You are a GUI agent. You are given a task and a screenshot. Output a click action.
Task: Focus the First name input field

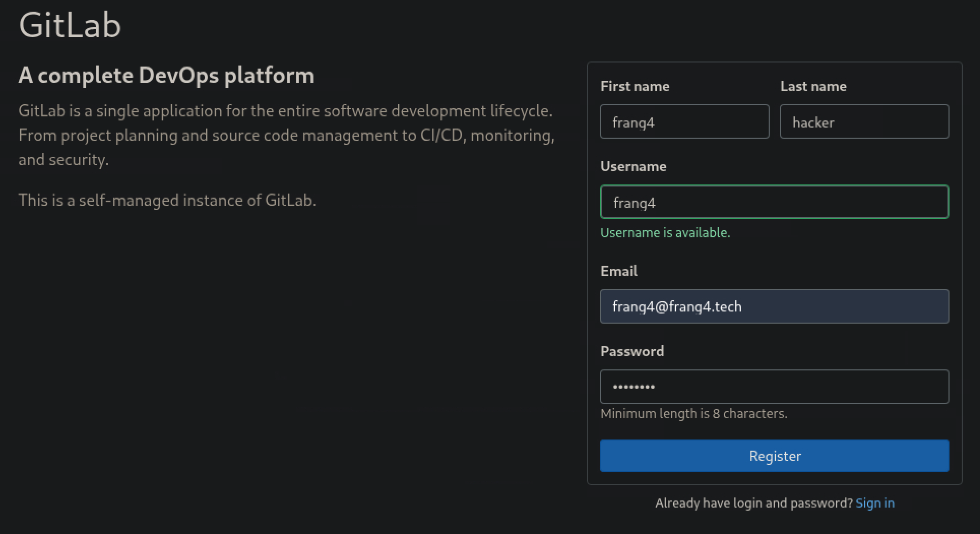point(684,121)
